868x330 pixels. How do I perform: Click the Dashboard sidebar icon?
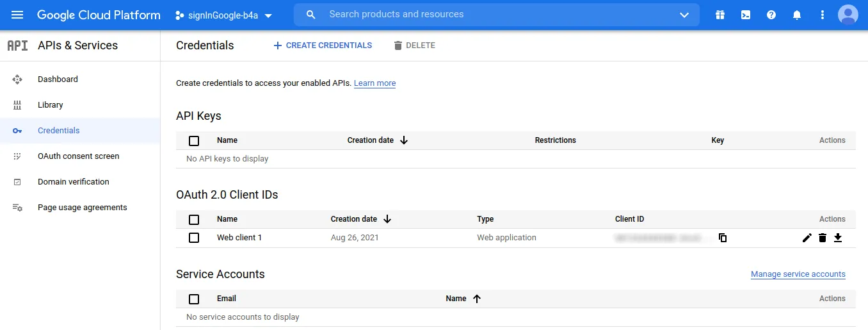[17, 79]
